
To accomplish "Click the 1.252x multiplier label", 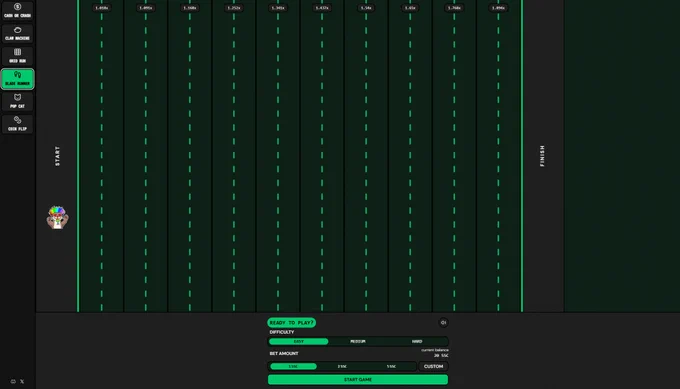I will point(234,8).
